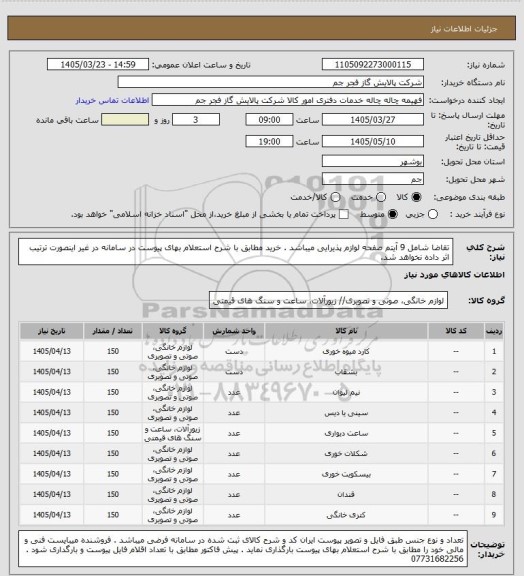Click the reply deadline time 09:00
524x576 pixels.
tap(269, 120)
